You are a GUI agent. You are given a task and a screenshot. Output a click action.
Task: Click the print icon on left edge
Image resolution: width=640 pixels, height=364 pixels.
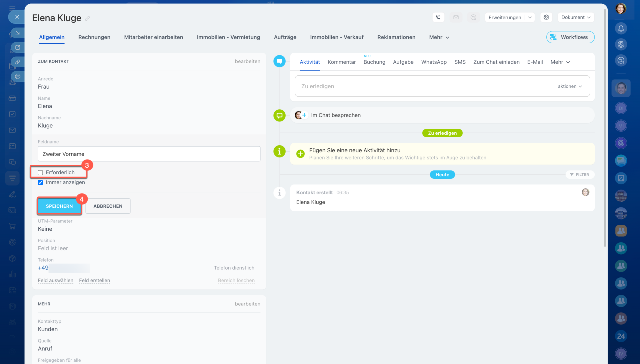18,76
